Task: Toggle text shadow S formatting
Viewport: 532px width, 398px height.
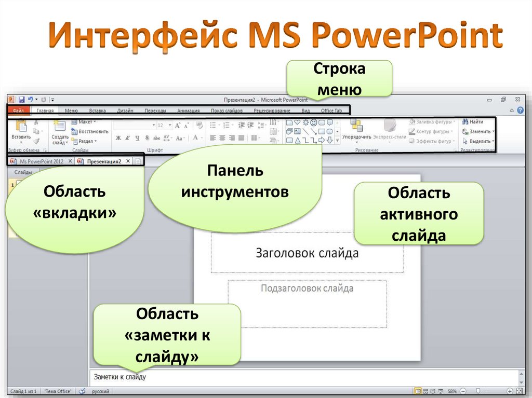Action: [x=147, y=138]
